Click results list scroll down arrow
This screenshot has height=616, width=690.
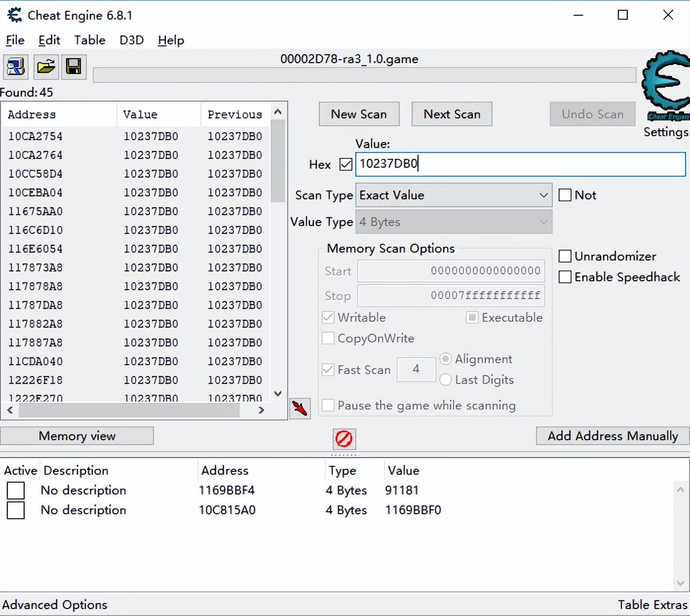coord(278,394)
